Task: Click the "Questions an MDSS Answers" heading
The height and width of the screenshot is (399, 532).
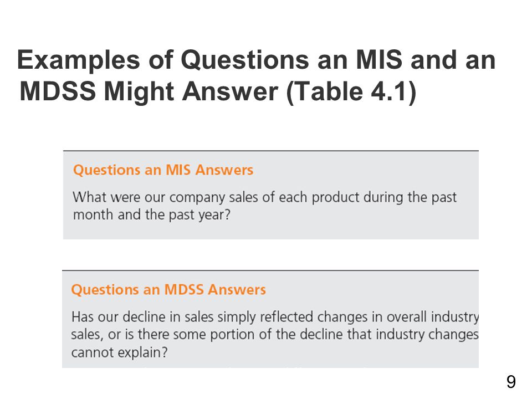Action: click(x=168, y=290)
